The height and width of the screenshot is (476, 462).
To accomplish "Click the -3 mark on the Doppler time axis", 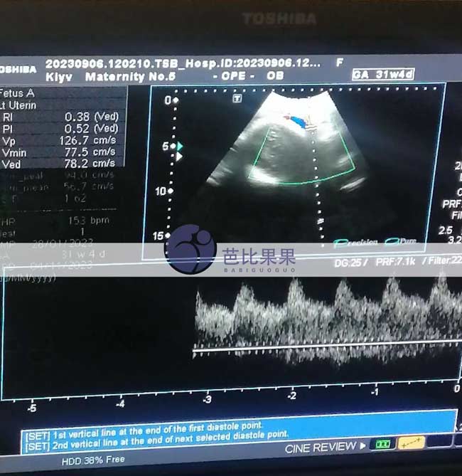I will coord(207,399).
